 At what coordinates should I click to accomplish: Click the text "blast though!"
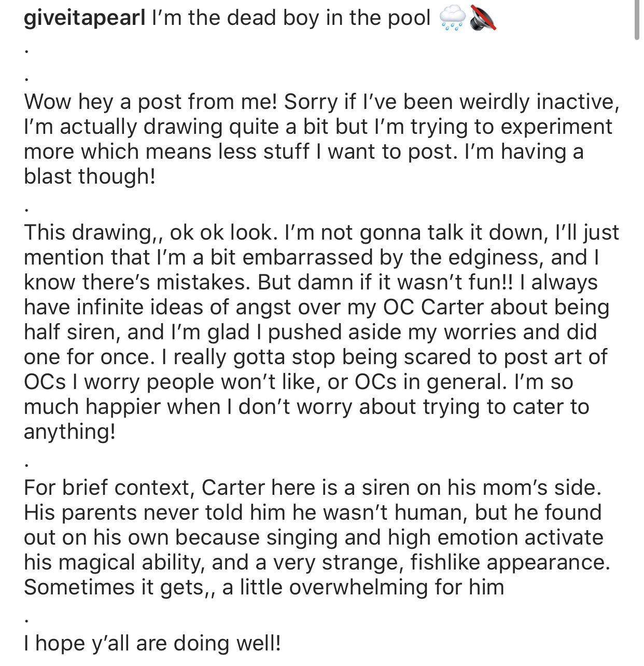(x=89, y=176)
